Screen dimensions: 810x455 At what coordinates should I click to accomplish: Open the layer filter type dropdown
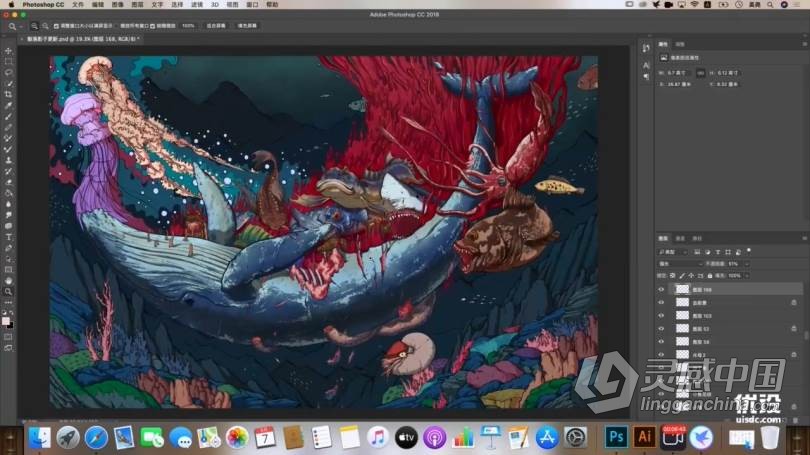(670, 250)
